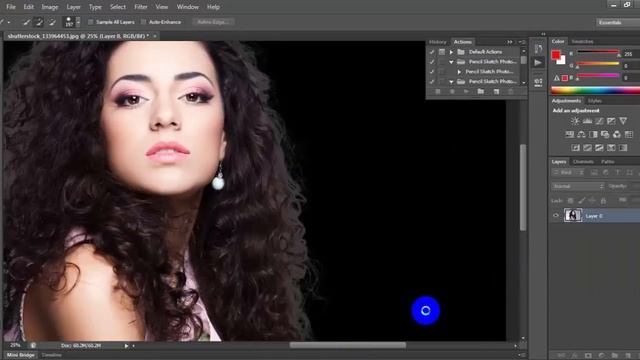
Task: Open the Image menu
Action: pyautogui.click(x=50, y=7)
